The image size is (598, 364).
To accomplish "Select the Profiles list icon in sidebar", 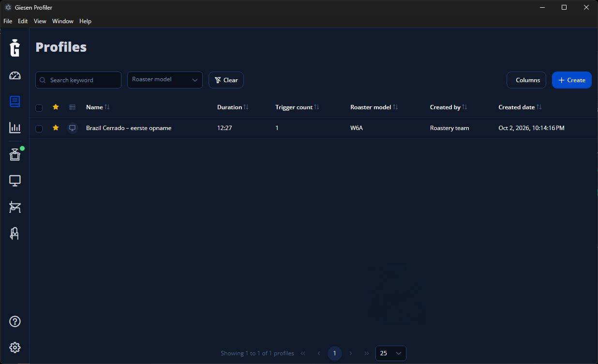I will (15, 102).
